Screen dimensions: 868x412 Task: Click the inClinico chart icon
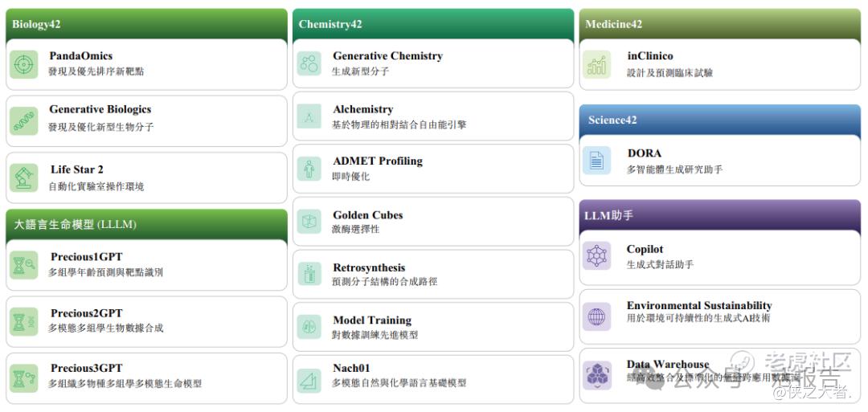pyautogui.click(x=596, y=65)
